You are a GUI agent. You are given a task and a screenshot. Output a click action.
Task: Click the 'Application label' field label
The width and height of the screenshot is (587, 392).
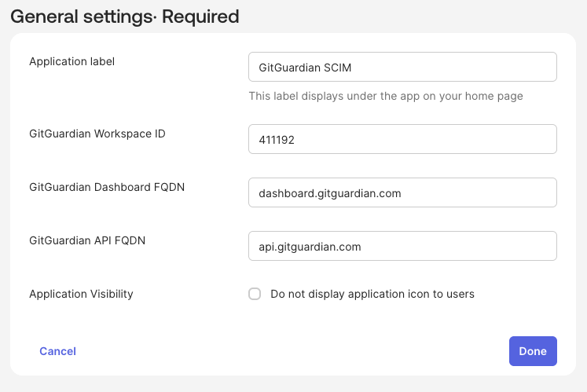pos(72,61)
